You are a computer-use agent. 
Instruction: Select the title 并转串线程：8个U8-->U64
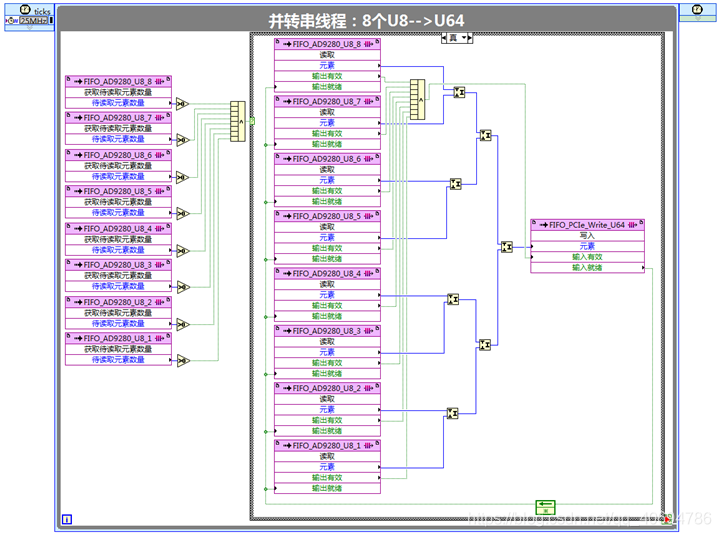[366, 21]
